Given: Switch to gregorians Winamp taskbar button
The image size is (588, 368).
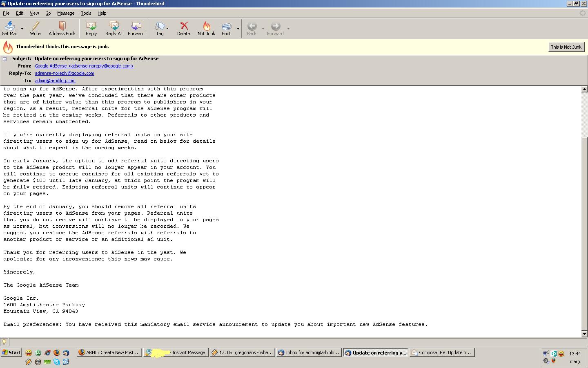Looking at the screenshot, I should 243,352.
